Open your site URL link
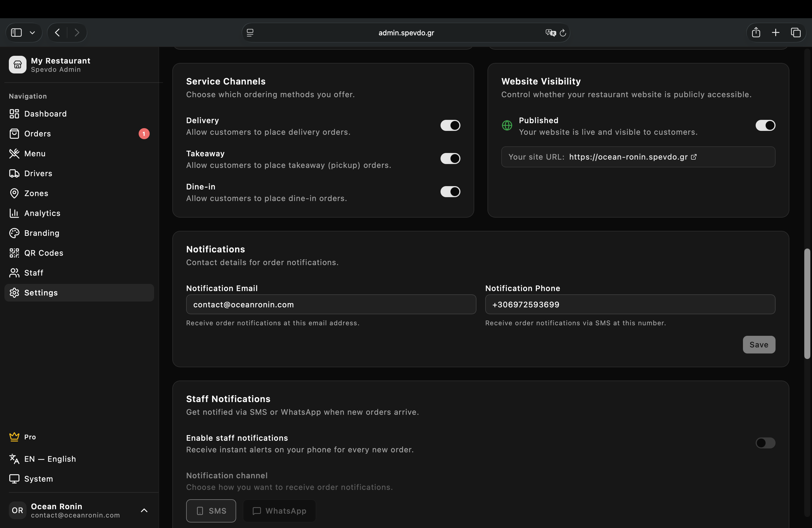This screenshot has height=528, width=812. click(628, 157)
